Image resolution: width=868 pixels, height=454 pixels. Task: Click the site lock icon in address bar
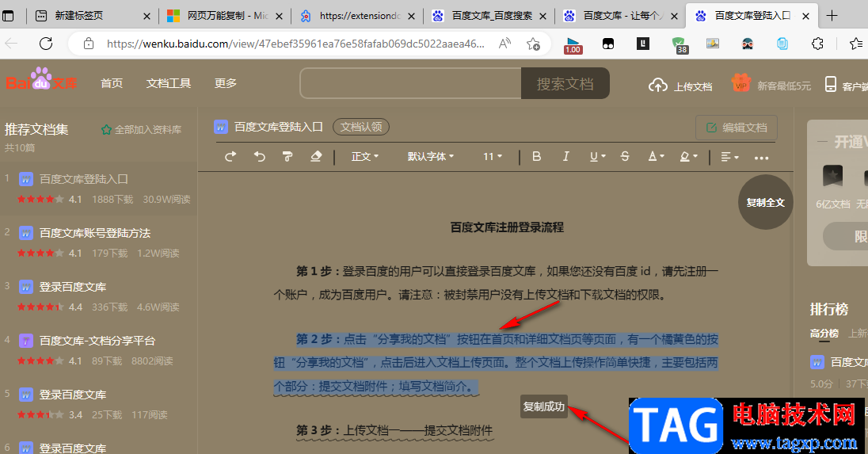pos(89,44)
